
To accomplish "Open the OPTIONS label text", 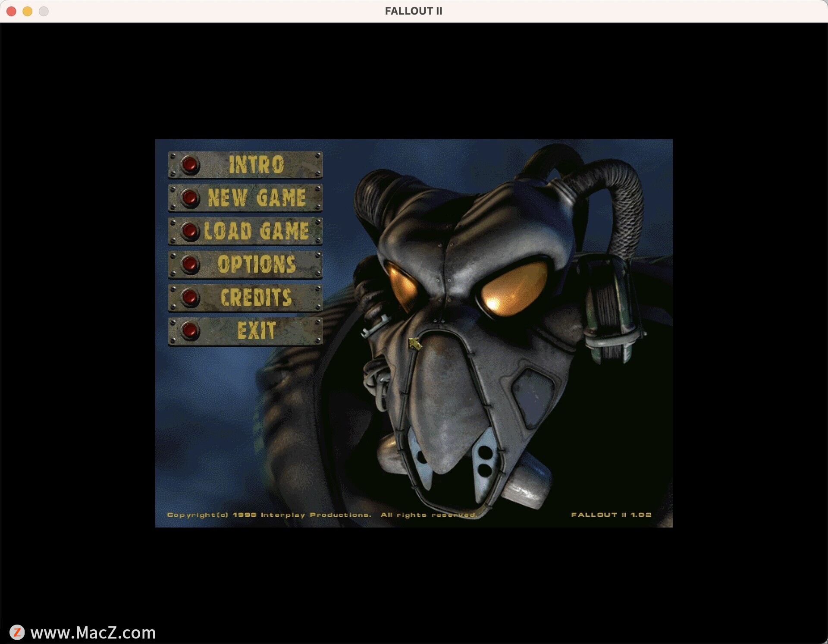I will click(257, 264).
